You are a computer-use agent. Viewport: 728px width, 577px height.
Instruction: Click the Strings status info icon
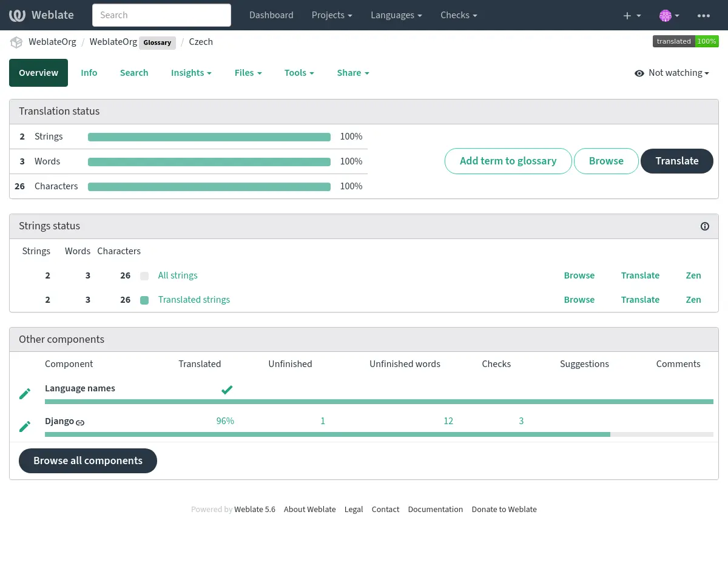coord(705,226)
